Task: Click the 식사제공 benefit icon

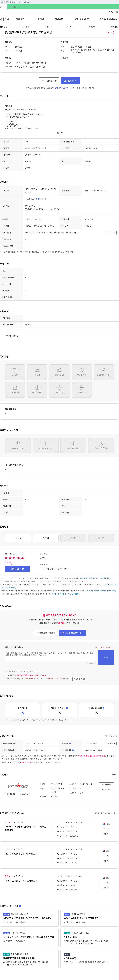Action: 82,390
